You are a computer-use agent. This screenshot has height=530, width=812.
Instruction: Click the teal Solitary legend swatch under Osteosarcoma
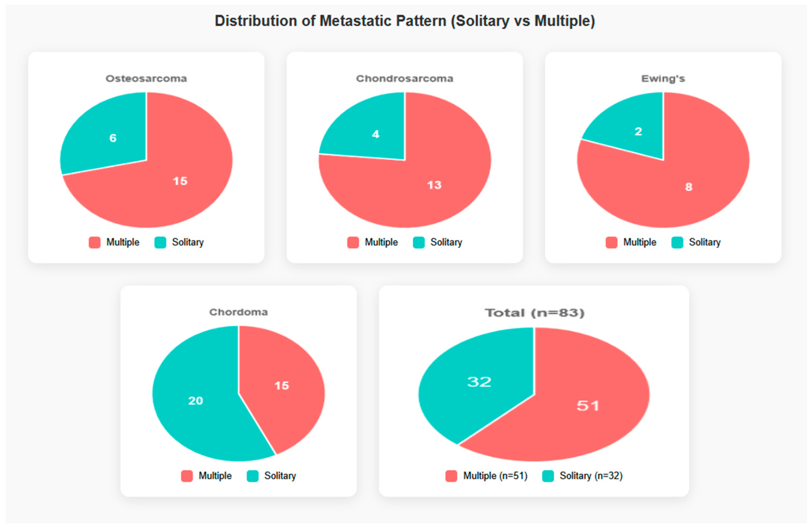coord(160,242)
